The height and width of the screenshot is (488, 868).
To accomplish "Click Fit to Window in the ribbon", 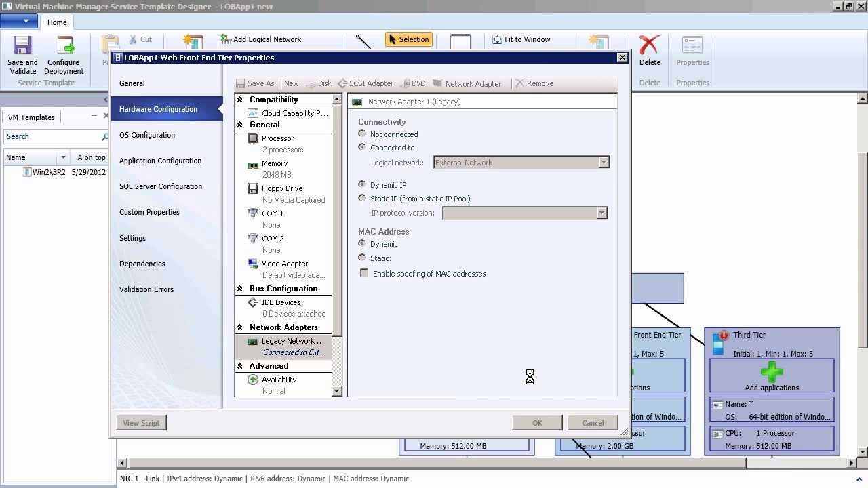I will (x=521, y=39).
